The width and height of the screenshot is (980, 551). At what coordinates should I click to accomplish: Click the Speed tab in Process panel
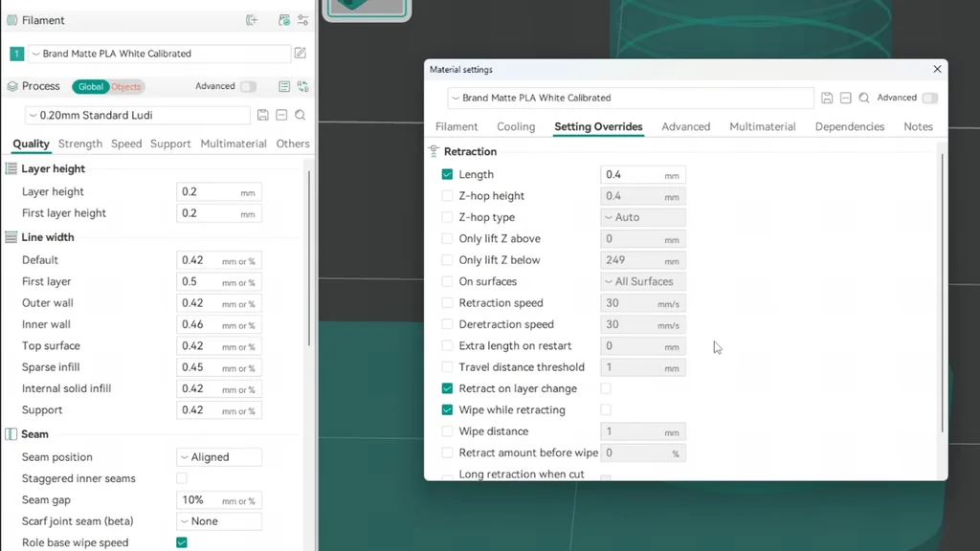[126, 143]
